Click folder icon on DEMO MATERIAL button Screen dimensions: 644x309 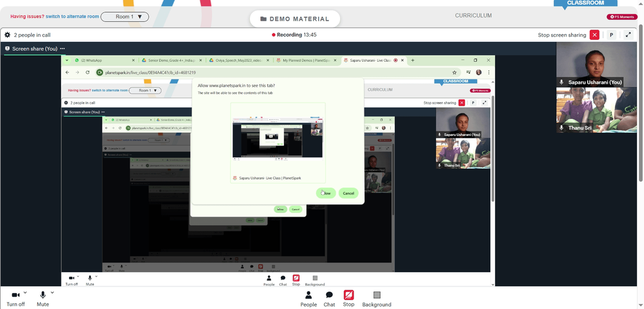263,19
